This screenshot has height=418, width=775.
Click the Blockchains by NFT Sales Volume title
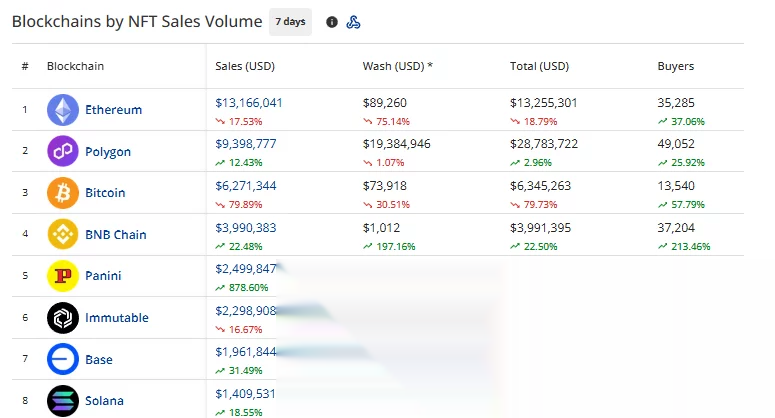[x=137, y=22]
